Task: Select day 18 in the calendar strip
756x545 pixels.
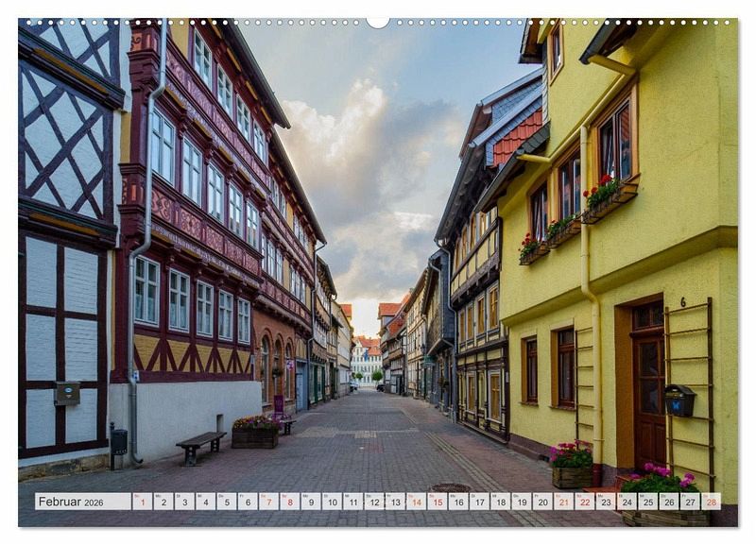Action: coord(501,502)
